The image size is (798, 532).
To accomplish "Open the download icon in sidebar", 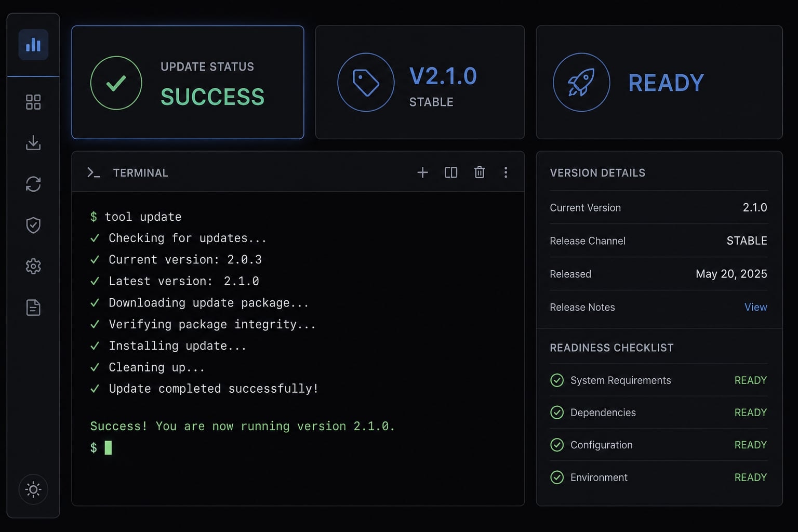I will (x=33, y=143).
